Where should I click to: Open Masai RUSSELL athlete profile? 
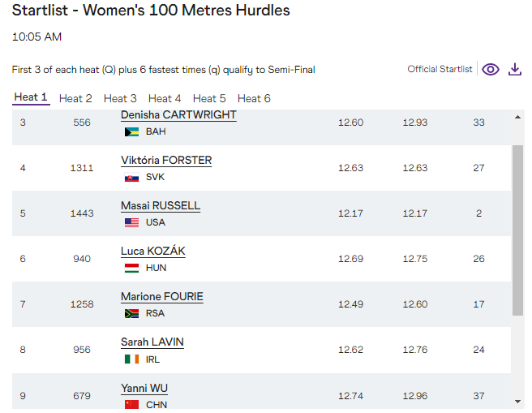click(x=161, y=206)
